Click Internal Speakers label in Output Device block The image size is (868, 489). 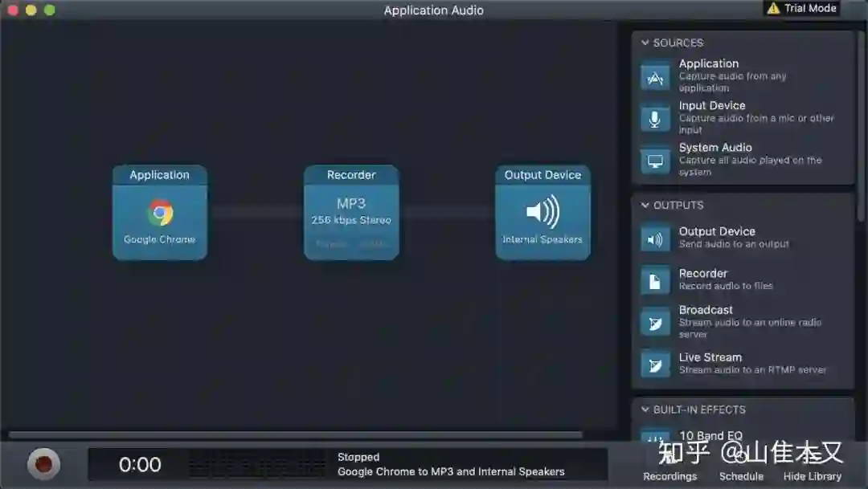coord(542,239)
